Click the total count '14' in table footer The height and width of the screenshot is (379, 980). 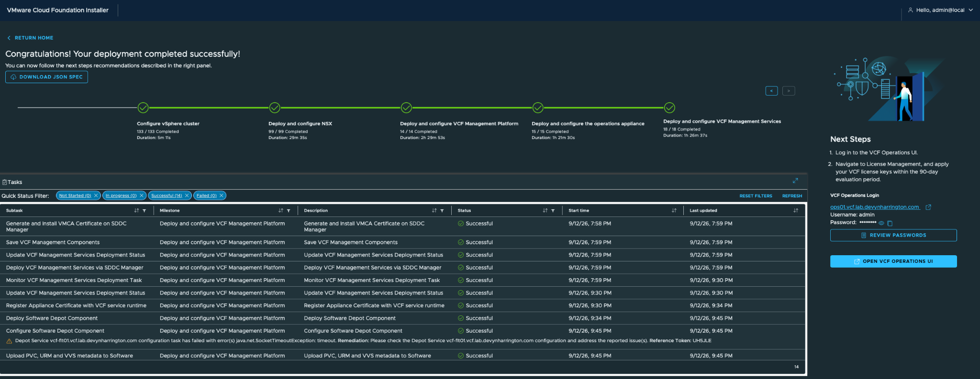[x=796, y=367]
